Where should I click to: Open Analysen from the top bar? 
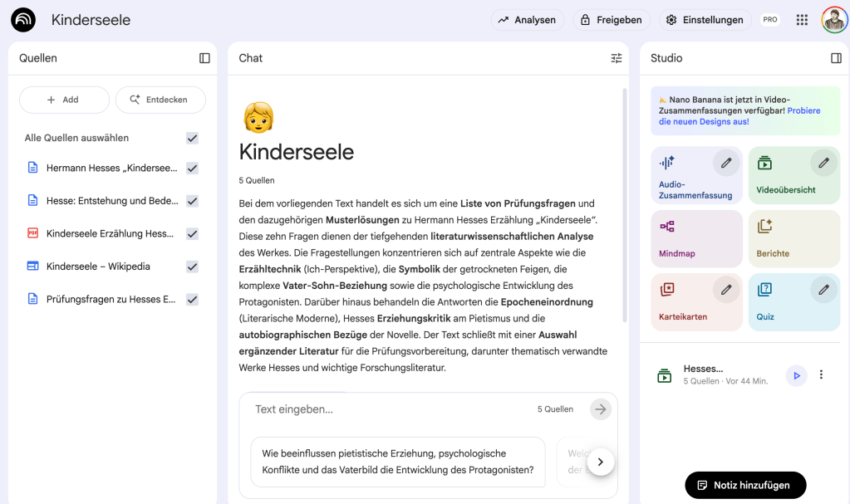click(527, 20)
